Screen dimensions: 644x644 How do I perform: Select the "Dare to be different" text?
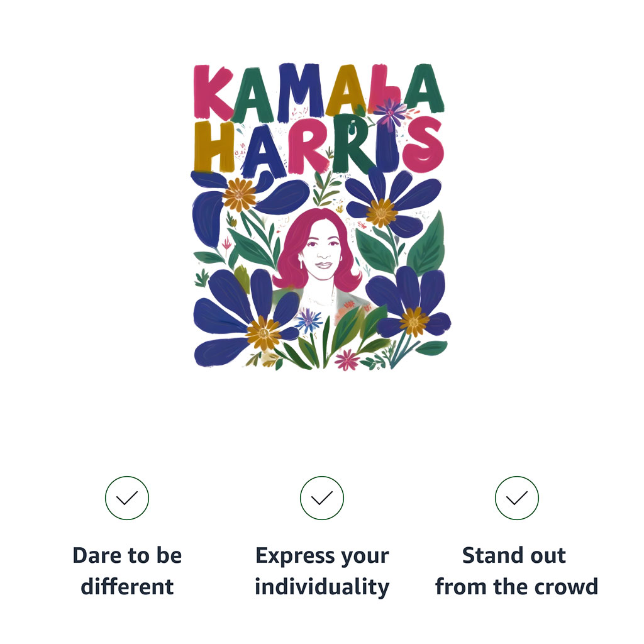[127, 571]
